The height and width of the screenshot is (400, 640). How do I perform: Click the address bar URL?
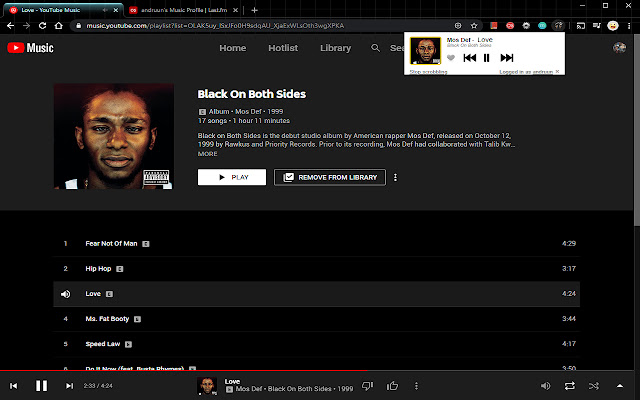[x=215, y=26]
